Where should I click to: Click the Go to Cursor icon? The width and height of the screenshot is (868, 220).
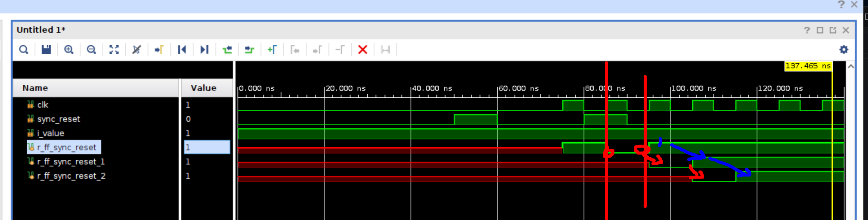[x=159, y=50]
